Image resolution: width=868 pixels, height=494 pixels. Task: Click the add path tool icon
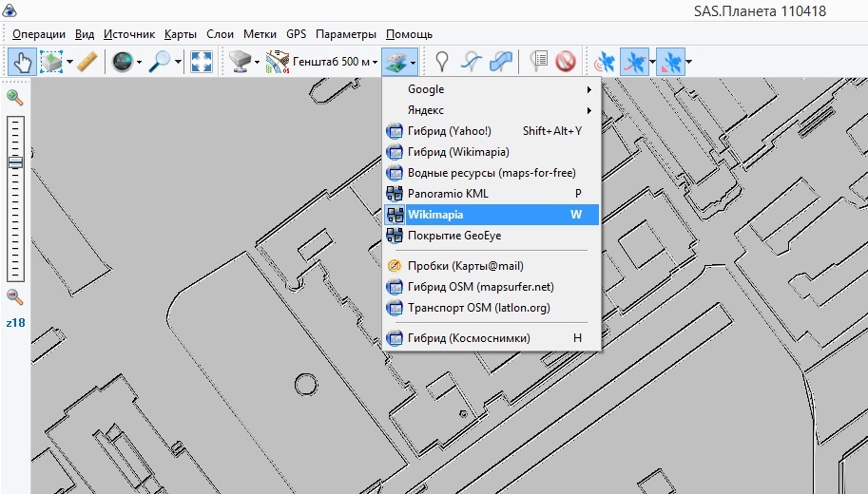pos(472,62)
